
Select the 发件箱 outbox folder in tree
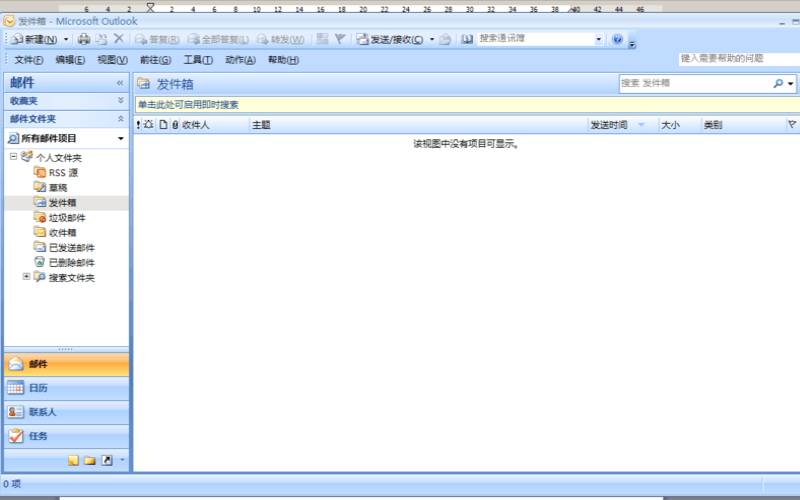(62, 203)
